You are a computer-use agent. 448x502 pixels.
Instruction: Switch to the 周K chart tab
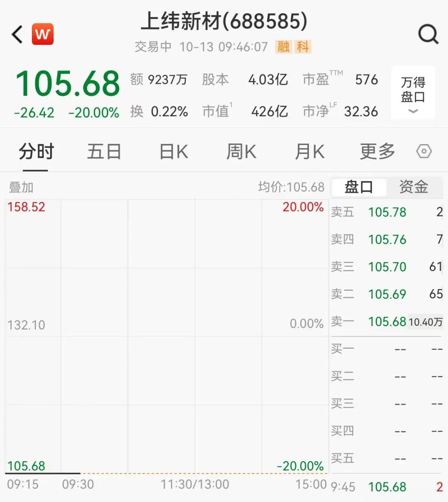[x=241, y=151]
